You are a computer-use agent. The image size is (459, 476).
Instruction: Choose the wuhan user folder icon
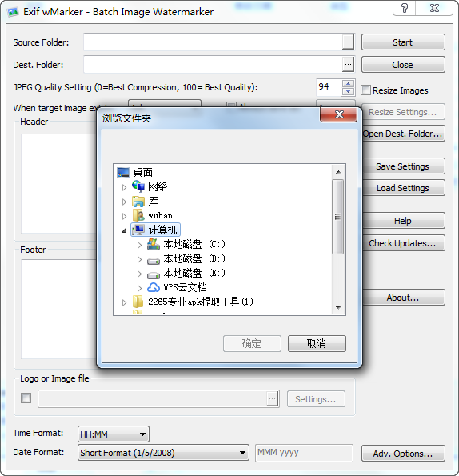pyautogui.click(x=138, y=215)
